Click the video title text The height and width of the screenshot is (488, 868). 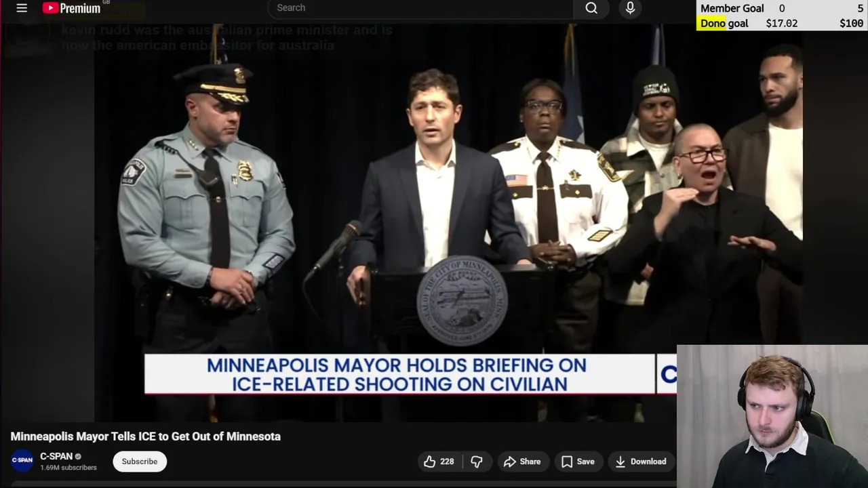point(146,436)
